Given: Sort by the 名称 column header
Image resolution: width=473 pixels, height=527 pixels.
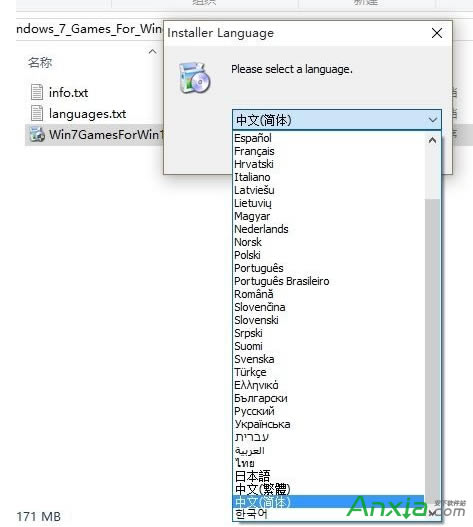Looking at the screenshot, I should (40, 63).
